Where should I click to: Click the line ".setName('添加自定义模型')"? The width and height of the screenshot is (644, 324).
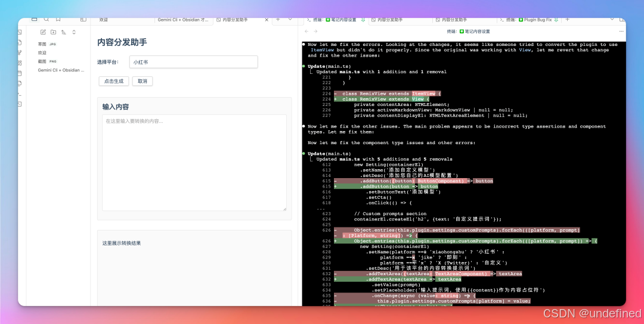coord(397,170)
